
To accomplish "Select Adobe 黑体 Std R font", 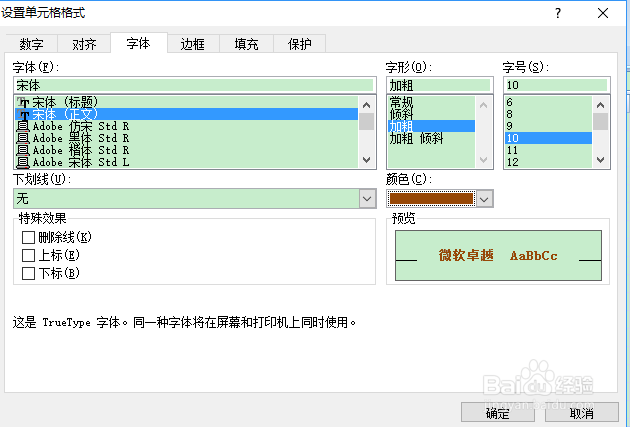I will pos(186,138).
